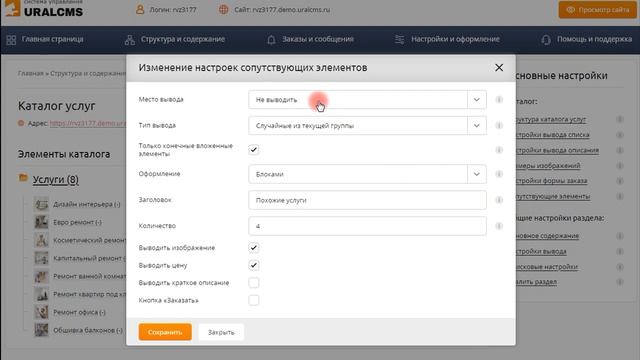Screen dimensions: 640x360
Task: Open Помощь и поддержка menu
Action: pyautogui.click(x=587, y=40)
